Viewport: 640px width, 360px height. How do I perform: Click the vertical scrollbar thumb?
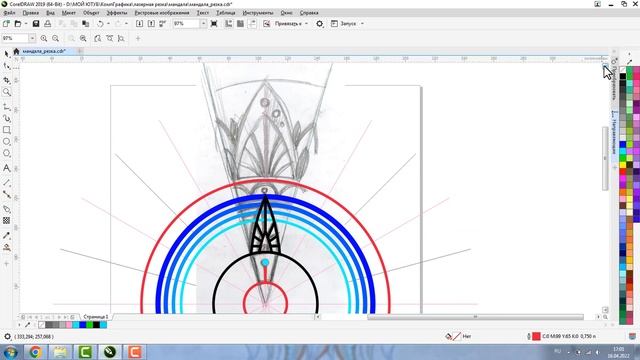pyautogui.click(x=605, y=158)
